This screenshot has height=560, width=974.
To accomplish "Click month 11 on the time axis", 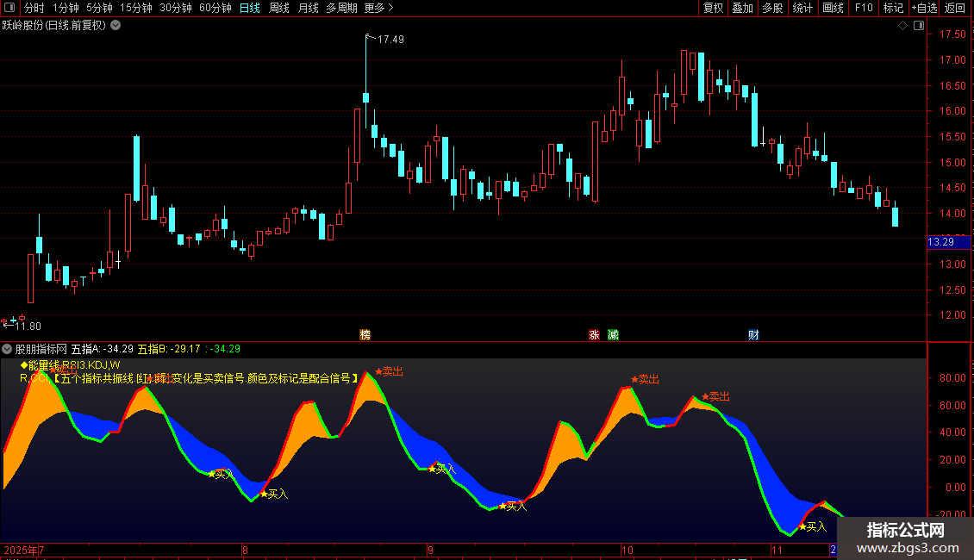I will point(777,550).
